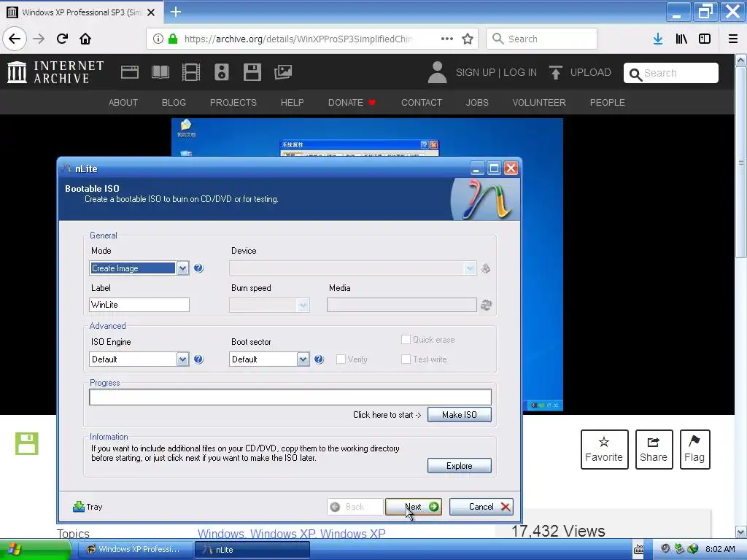Image resolution: width=747 pixels, height=560 pixels.
Task: Toggle Quick erase checkbox
Action: pos(406,340)
